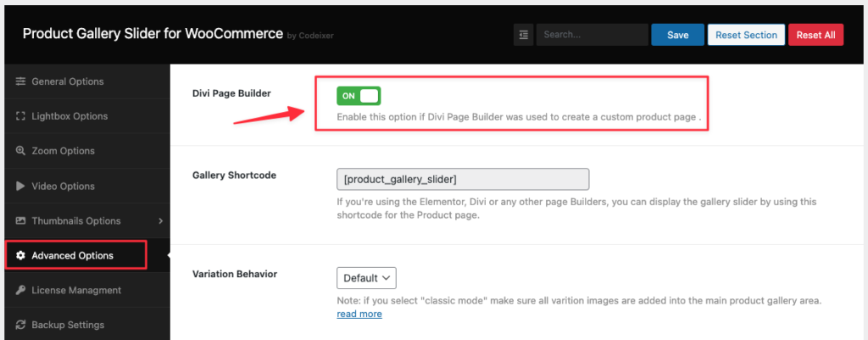Click the Reset Section button
This screenshot has width=868, height=340.
pos(746,35)
